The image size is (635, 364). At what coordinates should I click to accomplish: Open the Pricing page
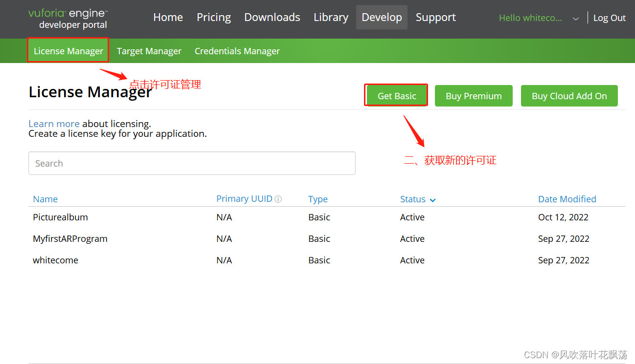point(214,17)
